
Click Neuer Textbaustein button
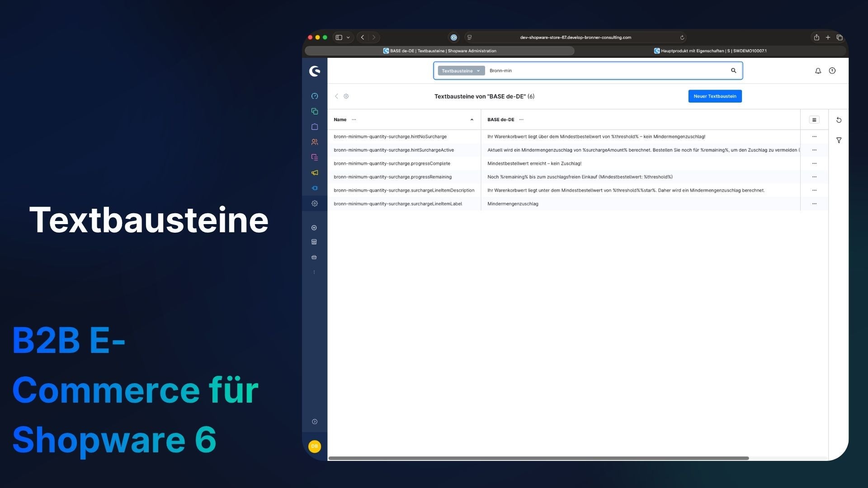[715, 96]
